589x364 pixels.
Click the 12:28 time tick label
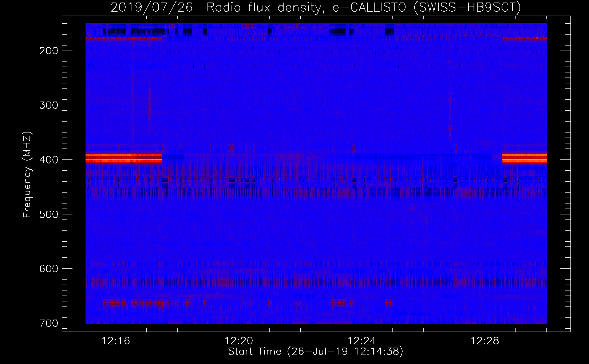point(485,341)
